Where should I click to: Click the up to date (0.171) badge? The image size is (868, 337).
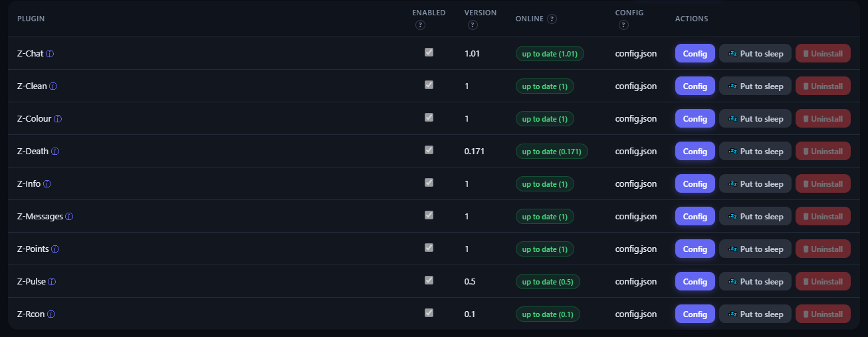click(x=552, y=152)
